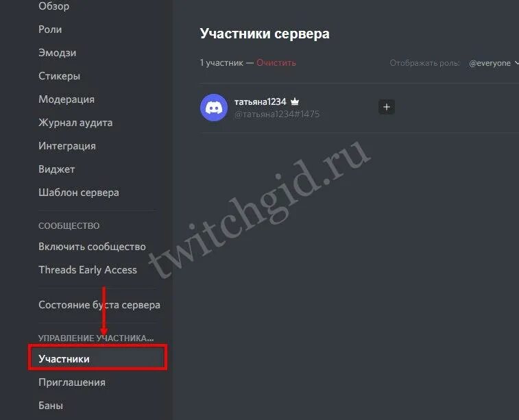Select Виджет menu item
The height and width of the screenshot is (420, 519).
point(57,169)
